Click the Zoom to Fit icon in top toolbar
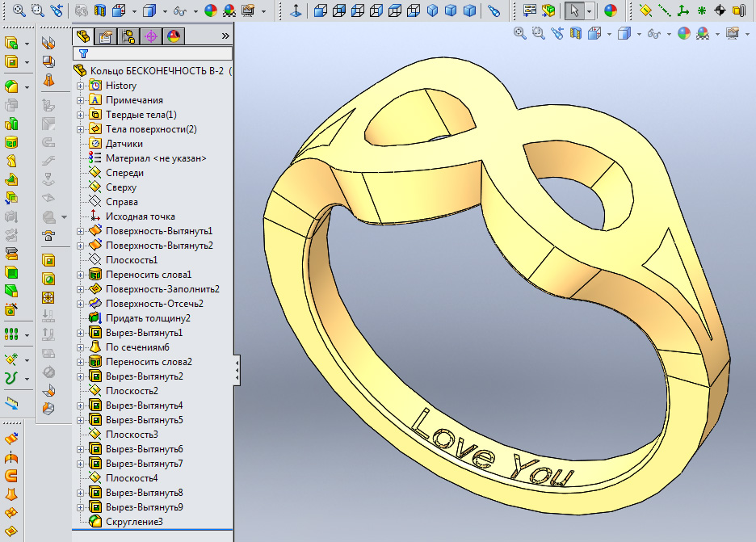The width and height of the screenshot is (756, 542). [x=18, y=11]
